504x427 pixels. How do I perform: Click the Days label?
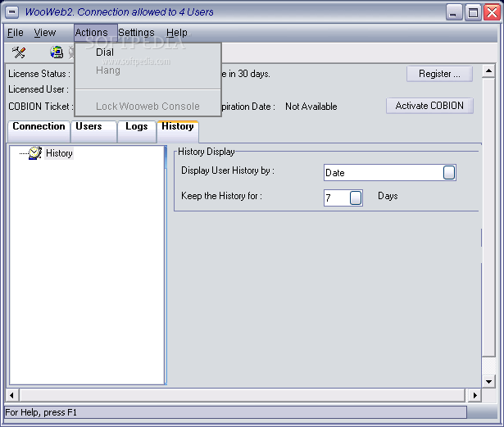point(388,196)
